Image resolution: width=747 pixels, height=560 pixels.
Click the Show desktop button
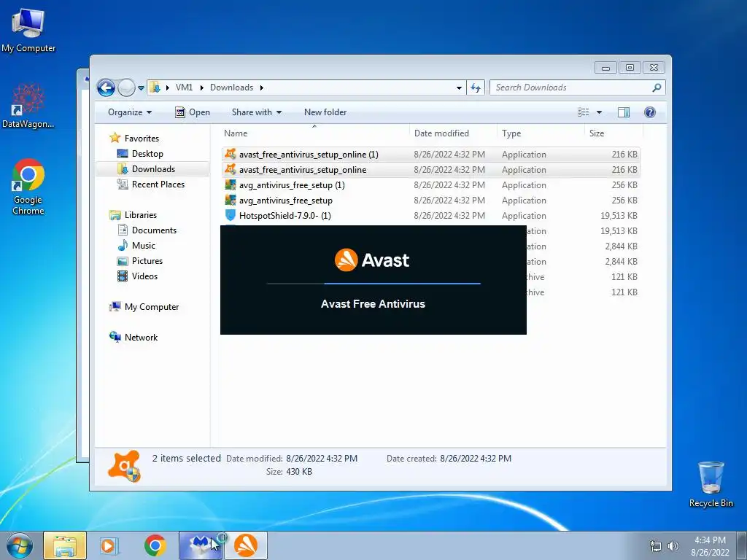pos(742,545)
